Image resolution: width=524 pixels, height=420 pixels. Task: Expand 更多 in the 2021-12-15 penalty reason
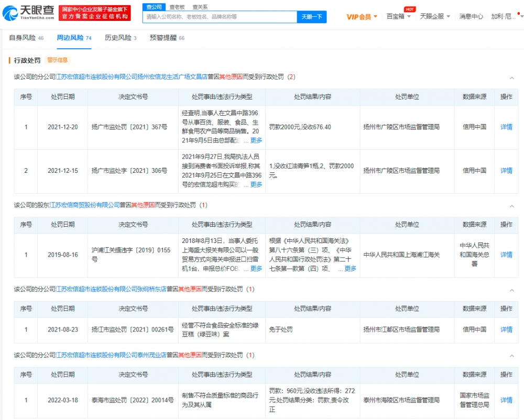pyautogui.click(x=256, y=184)
